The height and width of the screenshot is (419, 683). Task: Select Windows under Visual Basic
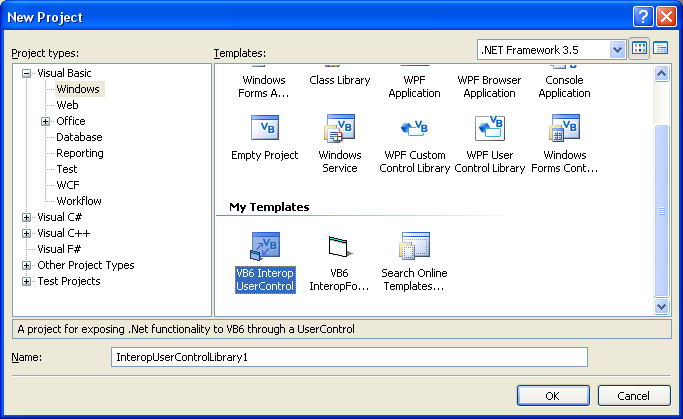(x=78, y=89)
